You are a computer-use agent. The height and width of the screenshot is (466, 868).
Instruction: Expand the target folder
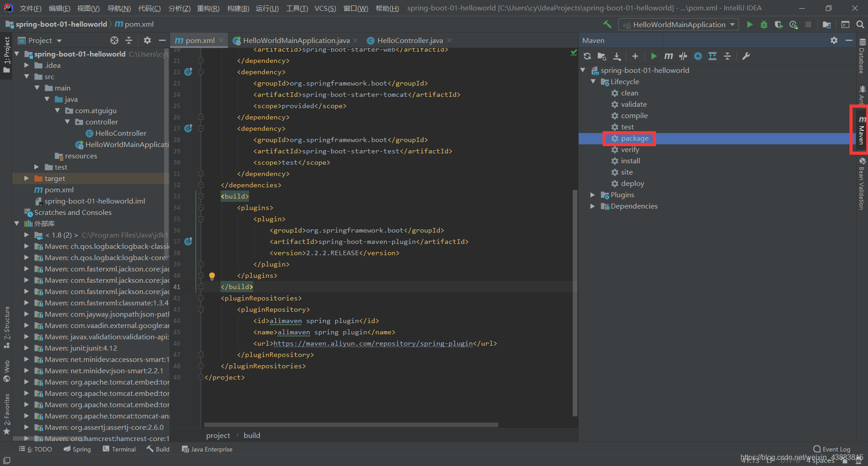click(x=27, y=178)
